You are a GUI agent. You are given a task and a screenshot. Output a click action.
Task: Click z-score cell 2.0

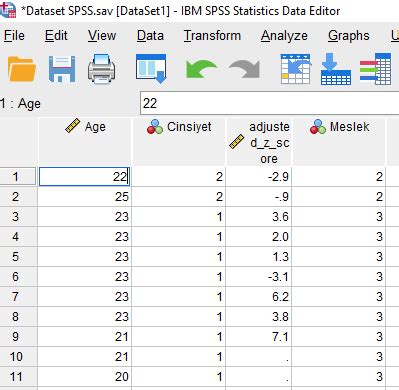[259, 236]
